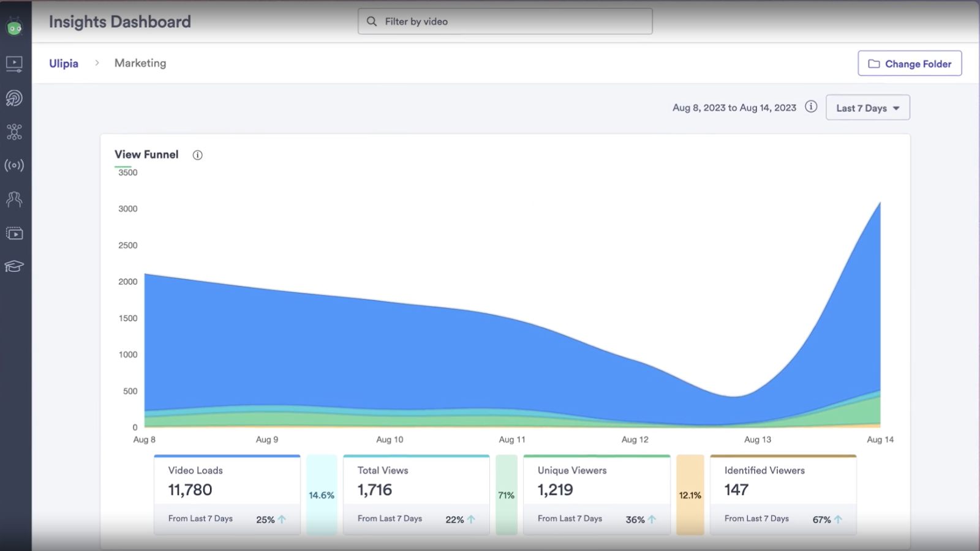Click the 71% conversion bar
Screen dimensions: 980x551
507,495
